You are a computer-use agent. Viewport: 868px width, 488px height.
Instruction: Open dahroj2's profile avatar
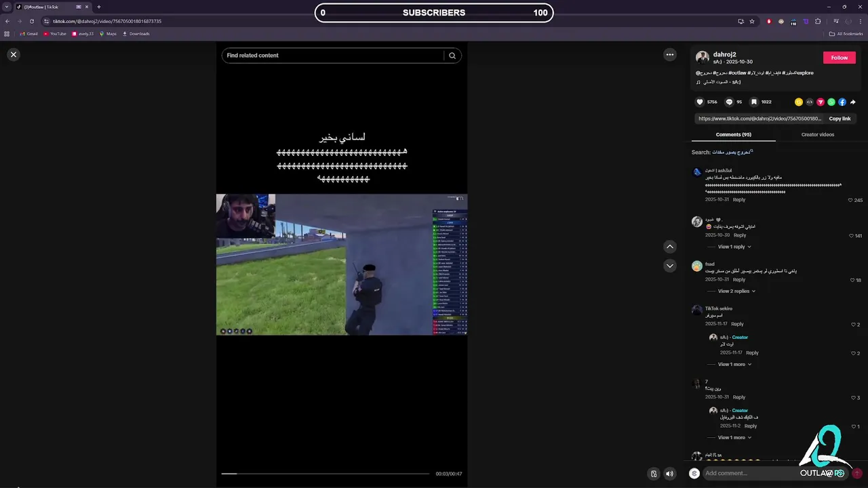coord(703,58)
